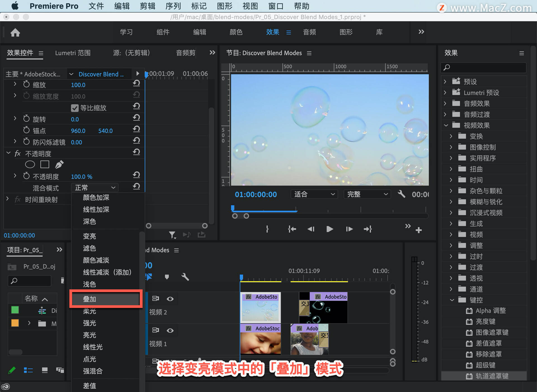The width and height of the screenshot is (537, 392).
Task: Switch to the 颜色 workspace tab
Action: pyautogui.click(x=236, y=32)
